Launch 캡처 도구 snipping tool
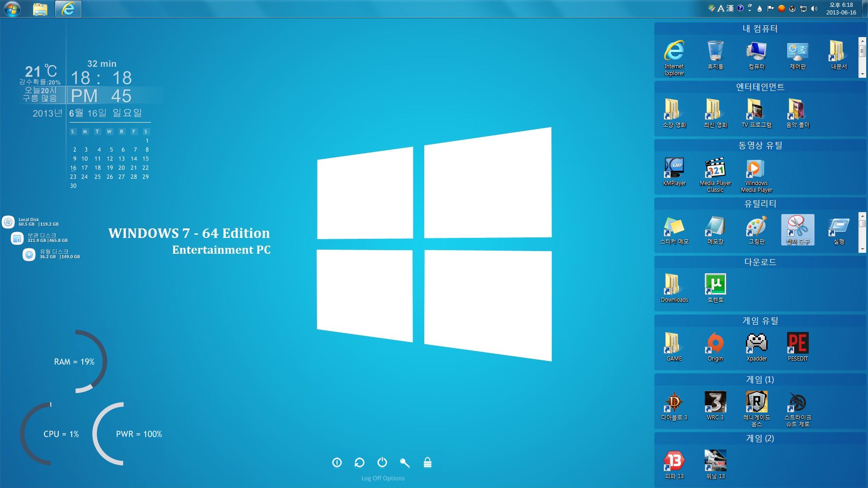 [797, 230]
